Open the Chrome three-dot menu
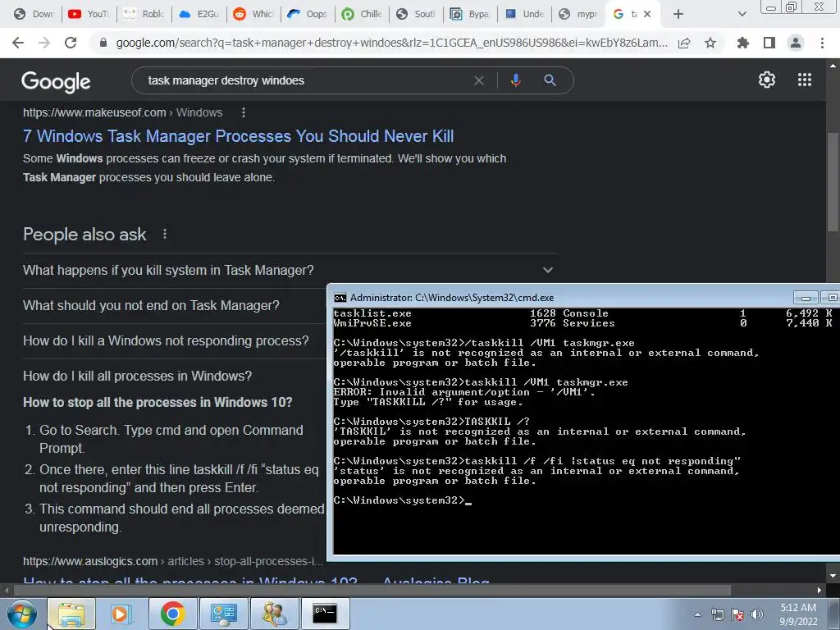This screenshot has height=630, width=840. (822, 43)
